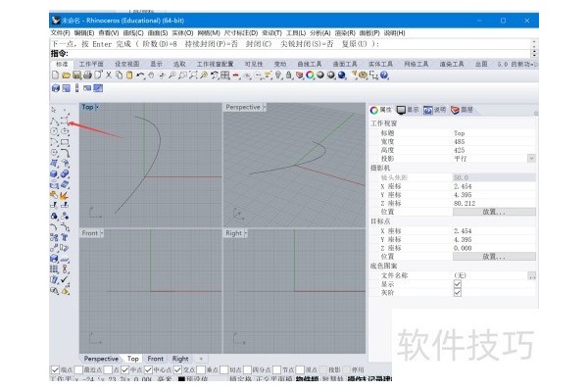Click the four-viewport layout icon

[x=225, y=75]
